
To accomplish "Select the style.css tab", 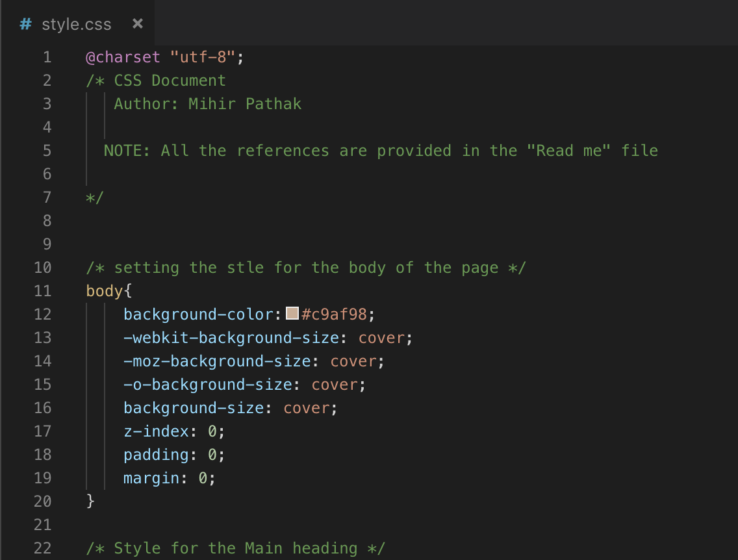I will coord(77,25).
